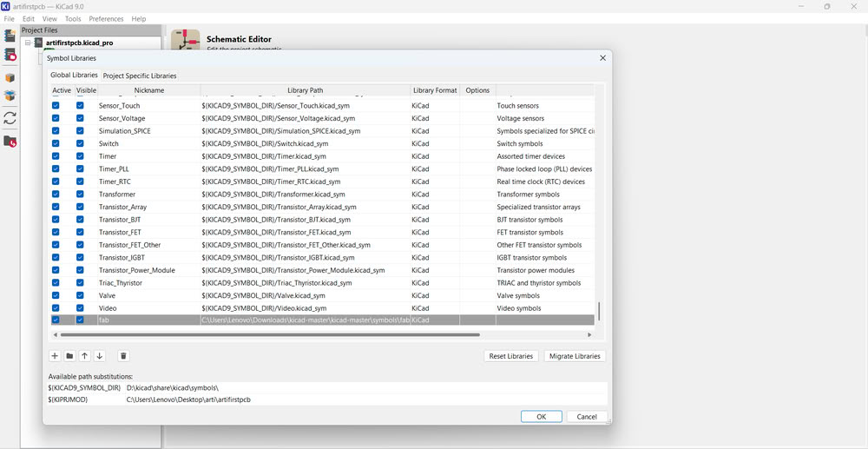Collapse the artifirstpcb.kicad_pro tree node

point(28,43)
